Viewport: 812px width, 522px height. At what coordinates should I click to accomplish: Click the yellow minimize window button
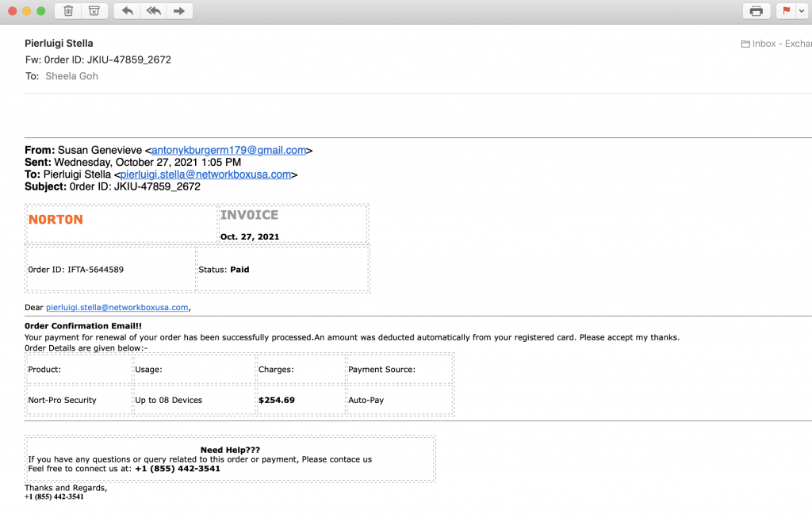pyautogui.click(x=26, y=11)
